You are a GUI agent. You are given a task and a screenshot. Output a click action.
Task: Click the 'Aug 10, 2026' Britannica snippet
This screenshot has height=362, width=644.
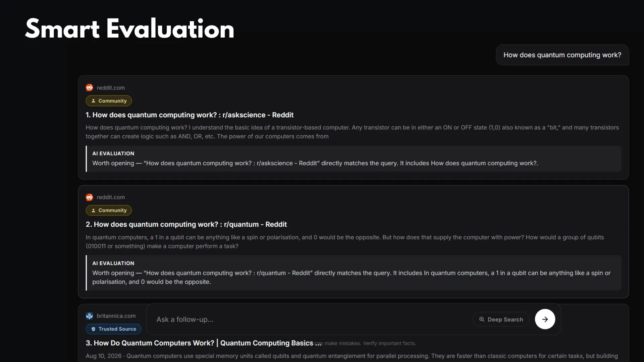(x=352, y=356)
